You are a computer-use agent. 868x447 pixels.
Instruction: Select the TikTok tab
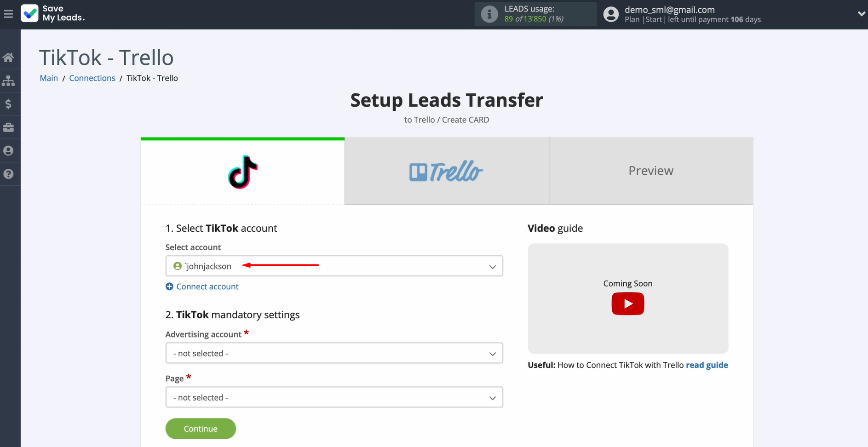coord(243,172)
